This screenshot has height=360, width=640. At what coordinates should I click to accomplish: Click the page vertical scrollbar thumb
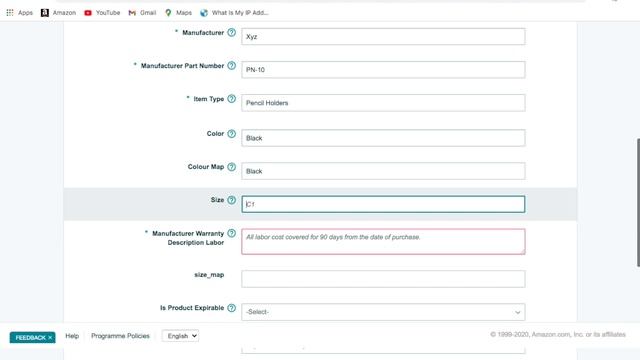click(x=638, y=202)
